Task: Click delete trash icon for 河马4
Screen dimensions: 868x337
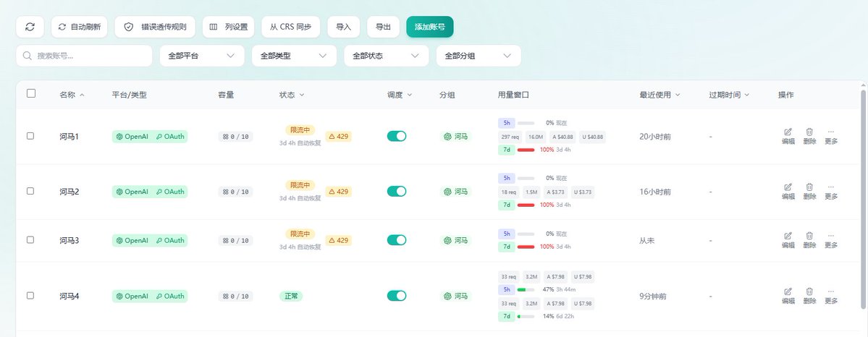Action: (x=809, y=296)
